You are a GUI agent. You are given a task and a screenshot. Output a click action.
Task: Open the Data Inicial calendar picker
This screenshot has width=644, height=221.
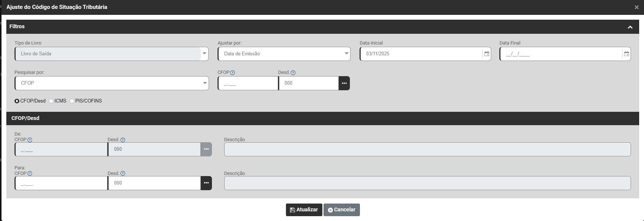pos(486,54)
